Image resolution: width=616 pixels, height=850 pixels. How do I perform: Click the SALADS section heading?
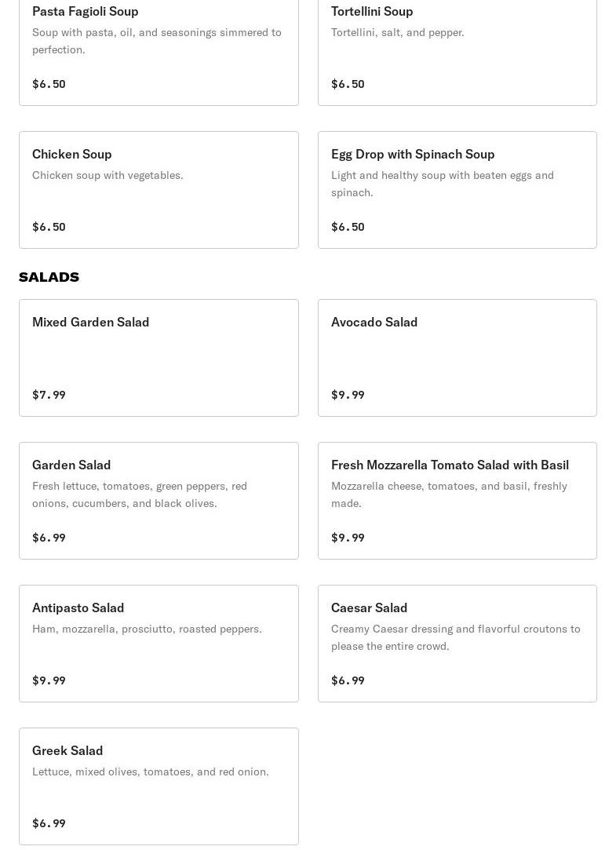(x=49, y=277)
